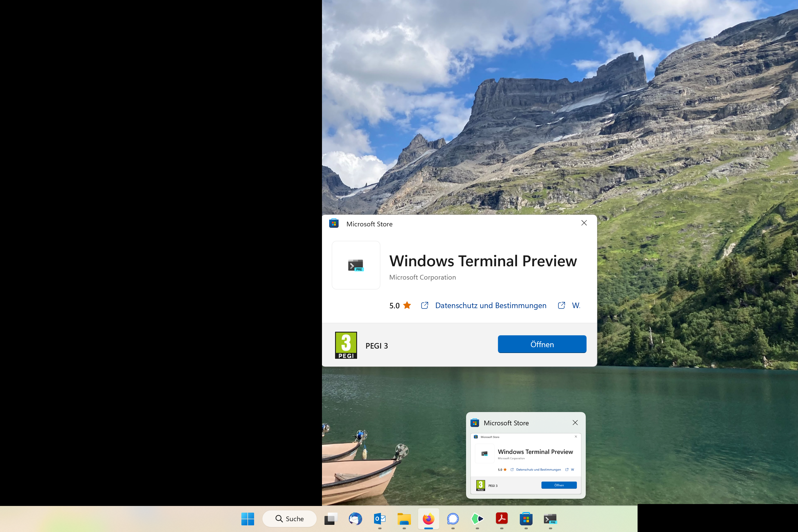Open Task View from the taskbar

pyautogui.click(x=331, y=519)
